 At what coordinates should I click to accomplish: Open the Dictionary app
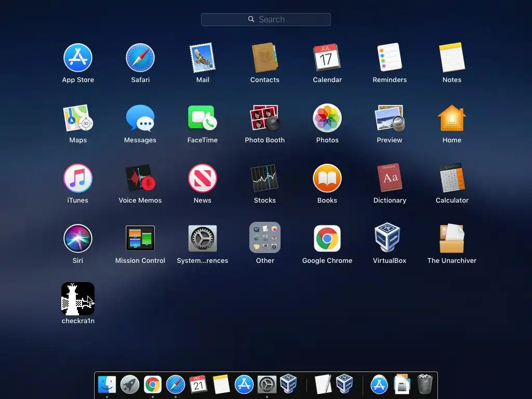coord(390,178)
